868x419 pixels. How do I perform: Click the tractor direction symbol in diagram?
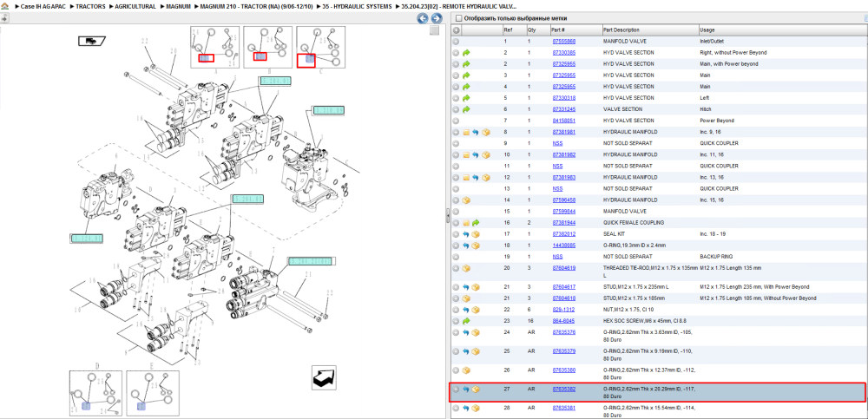click(92, 41)
